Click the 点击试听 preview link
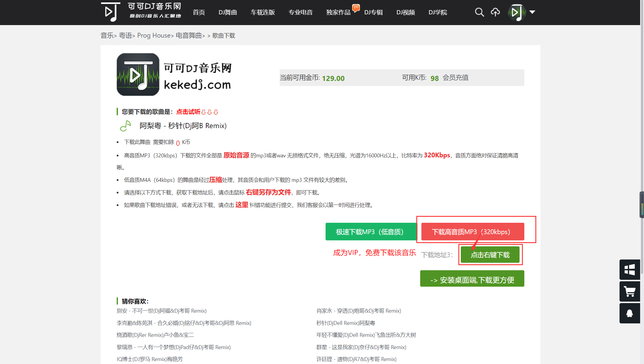This screenshot has height=364, width=644. pyautogui.click(x=188, y=112)
